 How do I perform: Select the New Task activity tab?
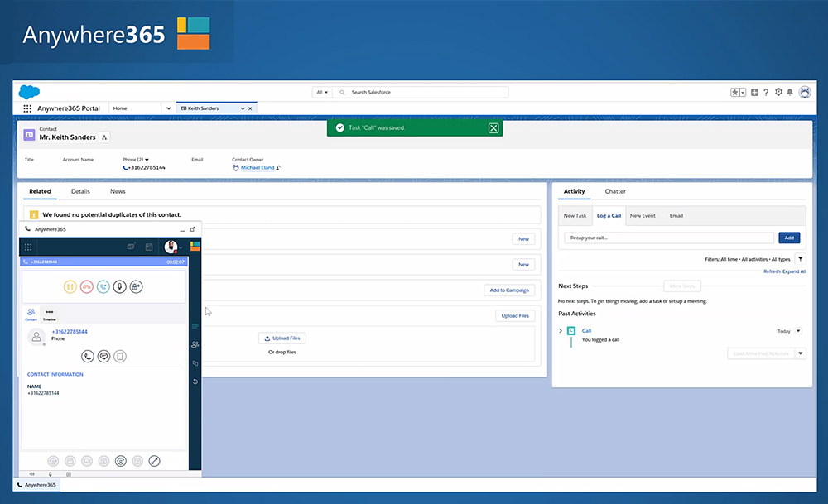tap(575, 215)
